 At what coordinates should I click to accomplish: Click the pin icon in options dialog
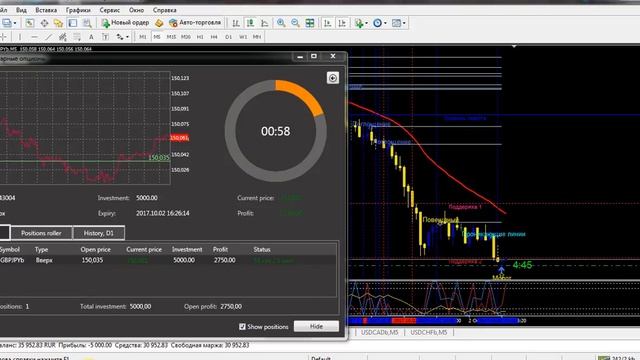click(333, 78)
